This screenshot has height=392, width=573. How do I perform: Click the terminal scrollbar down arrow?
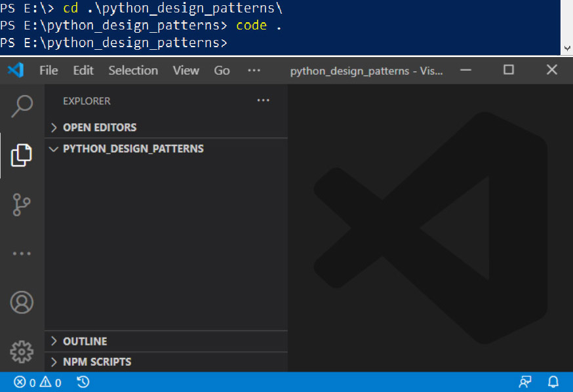(567, 49)
